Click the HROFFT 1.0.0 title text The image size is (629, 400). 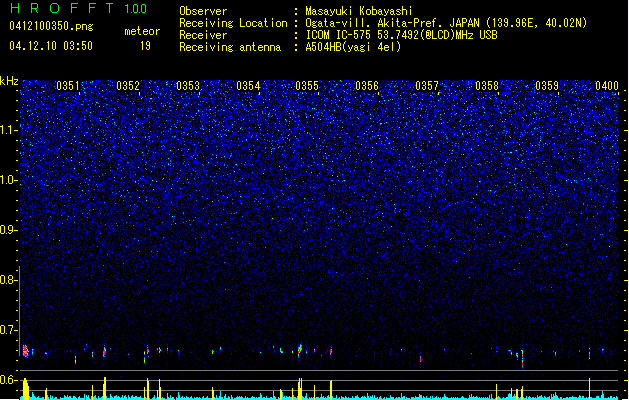click(x=78, y=8)
